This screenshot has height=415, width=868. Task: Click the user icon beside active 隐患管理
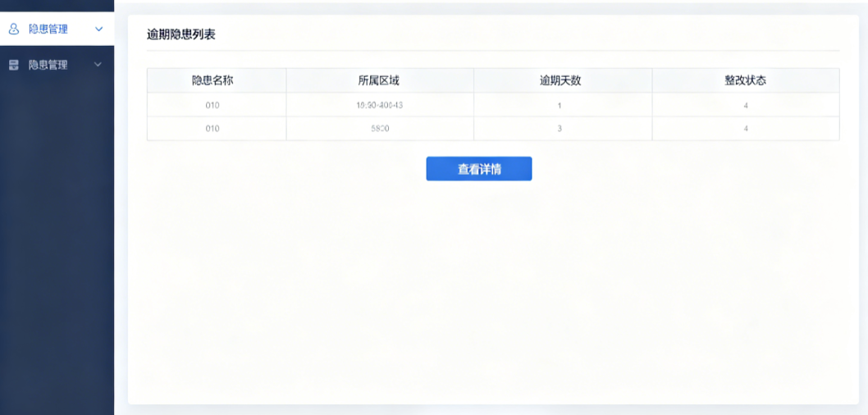(x=15, y=29)
